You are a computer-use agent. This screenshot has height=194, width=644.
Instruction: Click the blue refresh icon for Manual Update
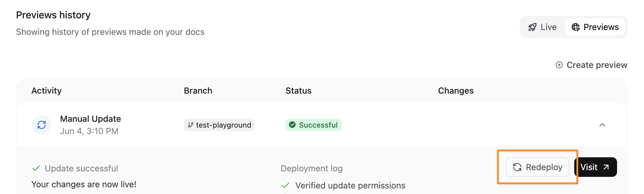tap(42, 125)
